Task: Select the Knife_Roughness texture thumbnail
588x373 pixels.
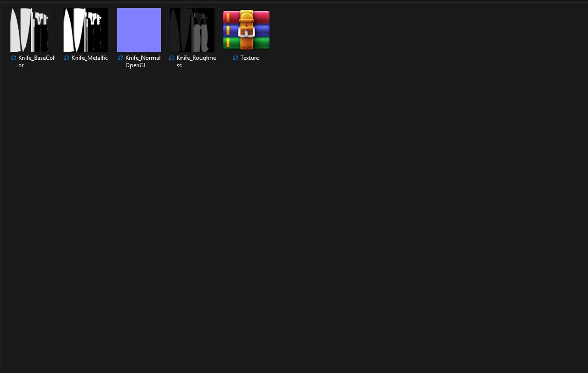Action: 192,30
